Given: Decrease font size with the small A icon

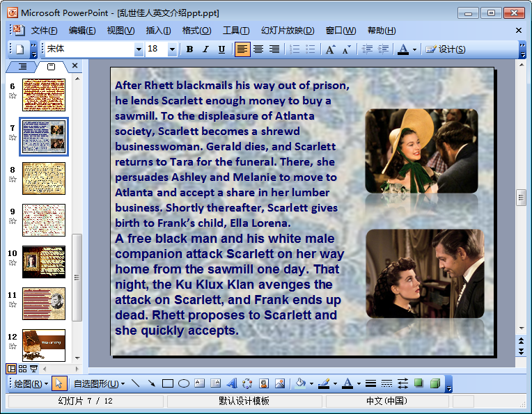Looking at the screenshot, I should tap(346, 49).
